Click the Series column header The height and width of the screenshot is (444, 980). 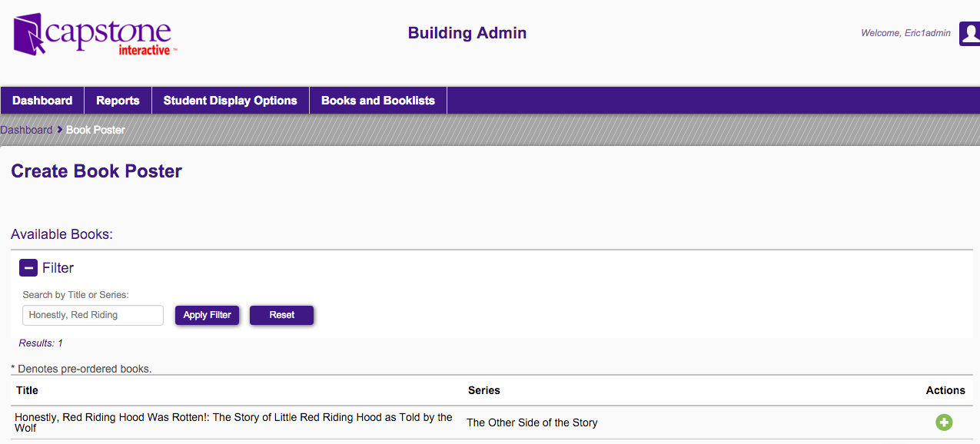(483, 390)
